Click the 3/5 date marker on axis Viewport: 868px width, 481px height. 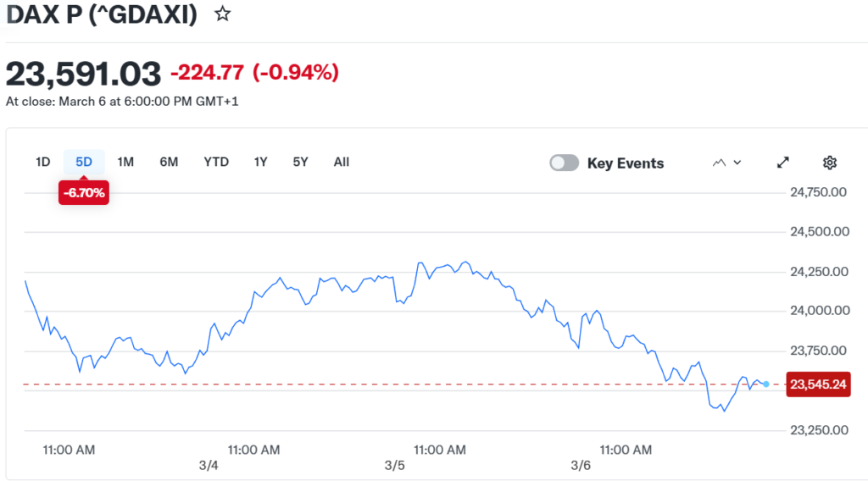coord(394,466)
